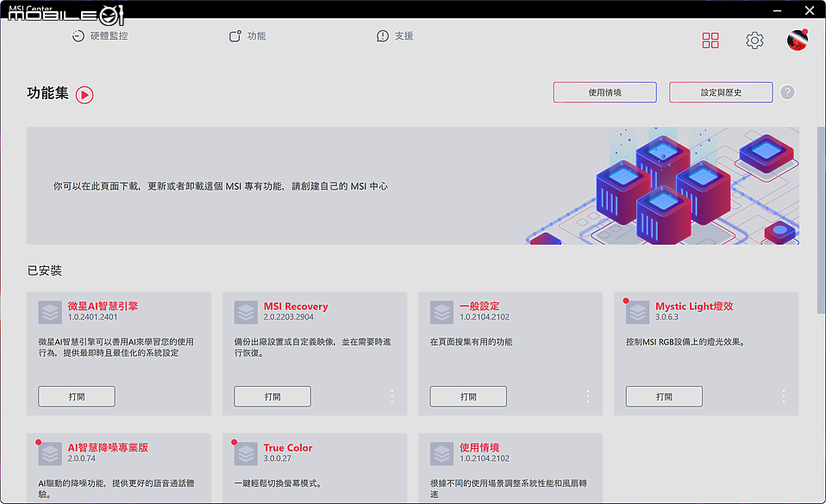Click the 硬體監控 gauge icon
826x504 pixels.
[x=78, y=36]
